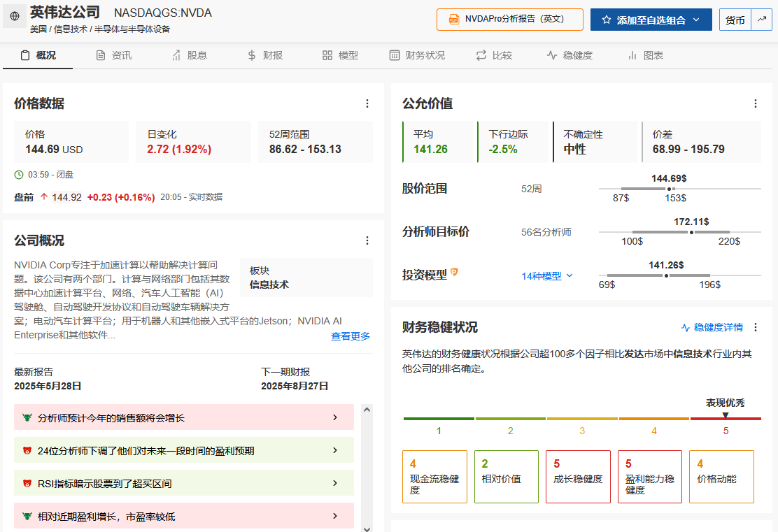Open 公允价值 panel three-dot menu
778x532 pixels.
(755, 103)
